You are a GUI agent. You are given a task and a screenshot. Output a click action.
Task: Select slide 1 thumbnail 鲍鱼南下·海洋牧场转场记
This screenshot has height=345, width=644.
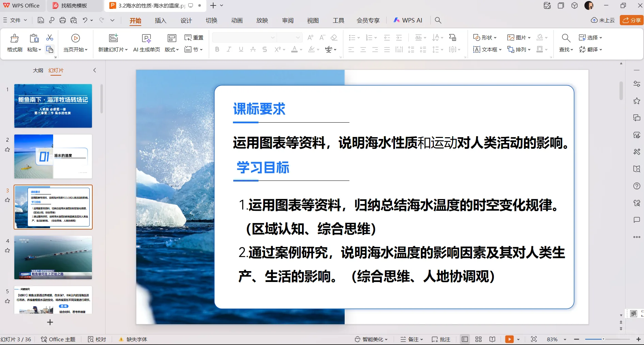pyautogui.click(x=53, y=106)
